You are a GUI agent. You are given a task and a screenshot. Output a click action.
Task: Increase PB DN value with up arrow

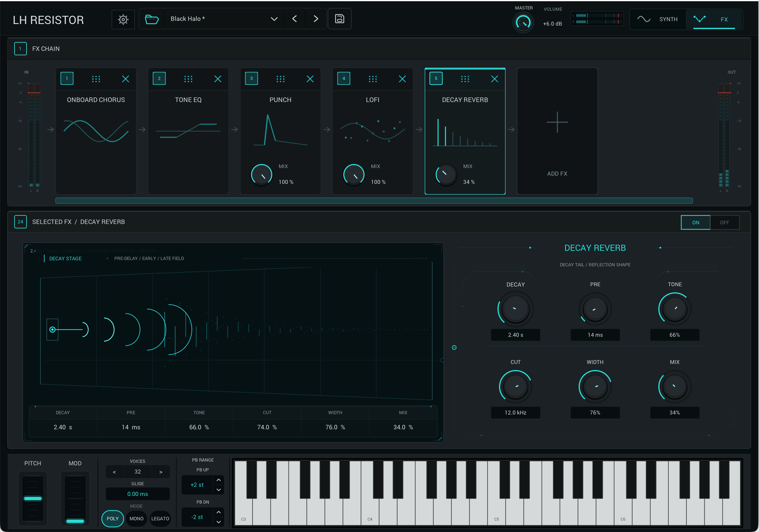coord(219,512)
